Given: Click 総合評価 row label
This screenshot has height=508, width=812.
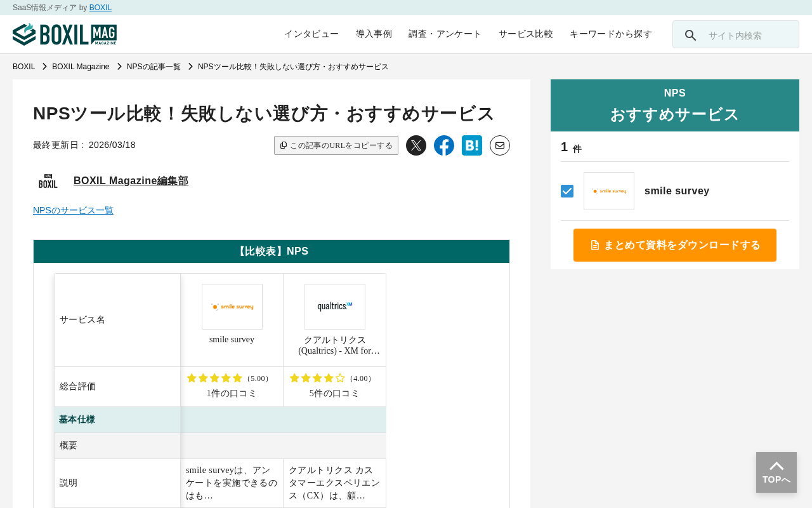Looking at the screenshot, I should click(77, 387).
